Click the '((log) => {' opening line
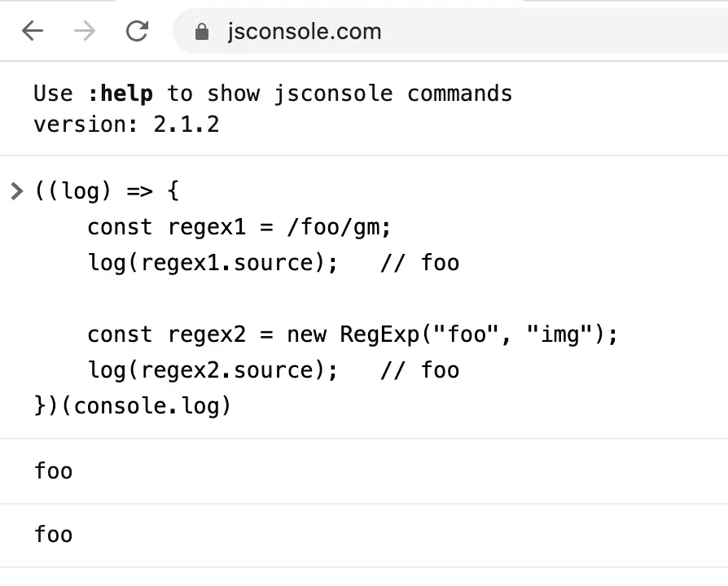Viewport: 728px width, 586px height. coord(106,192)
